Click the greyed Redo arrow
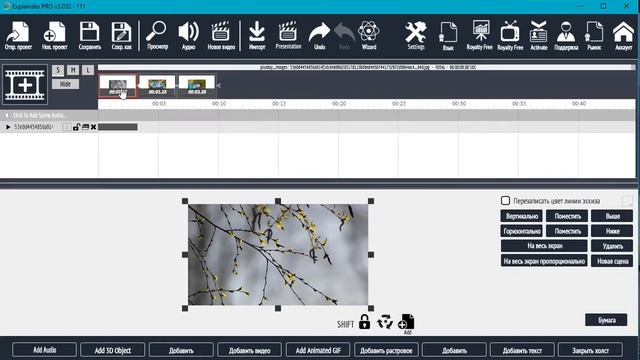 coord(344,36)
